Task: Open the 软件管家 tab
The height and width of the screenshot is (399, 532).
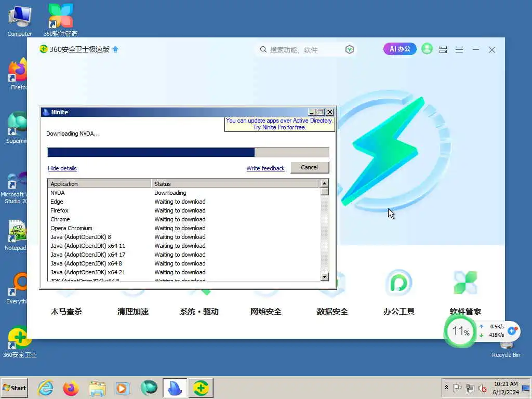Action: tap(465, 312)
